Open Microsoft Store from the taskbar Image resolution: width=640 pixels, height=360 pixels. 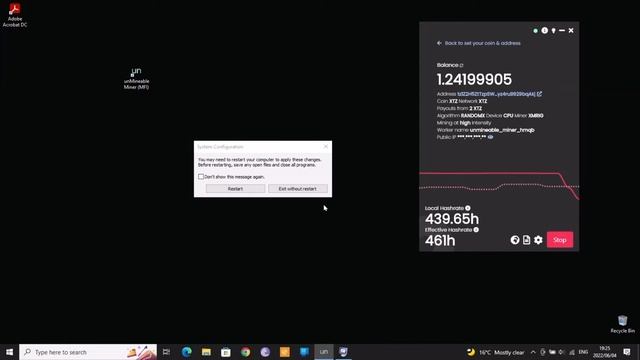(226, 352)
